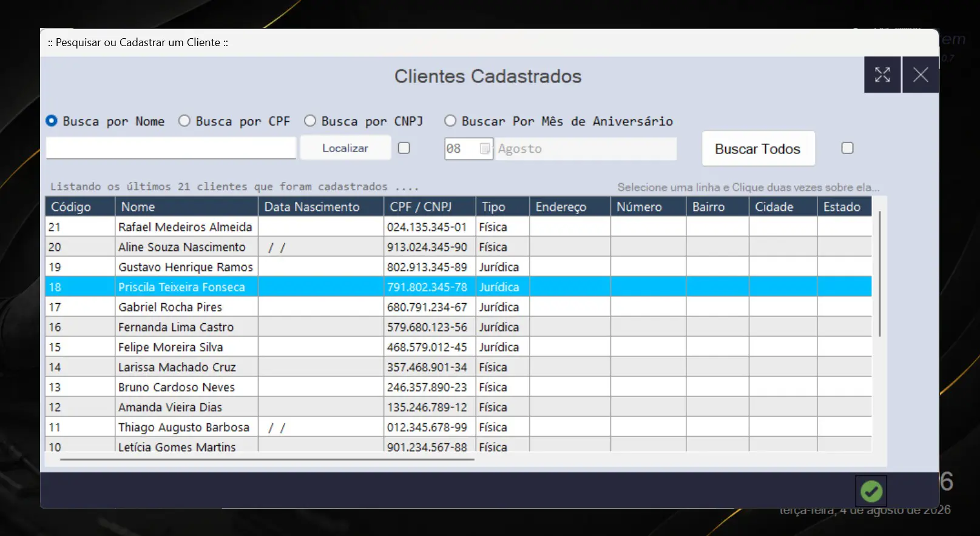Click CPF cell 012.345.678-99
Image resolution: width=980 pixels, height=536 pixels.
tap(430, 427)
